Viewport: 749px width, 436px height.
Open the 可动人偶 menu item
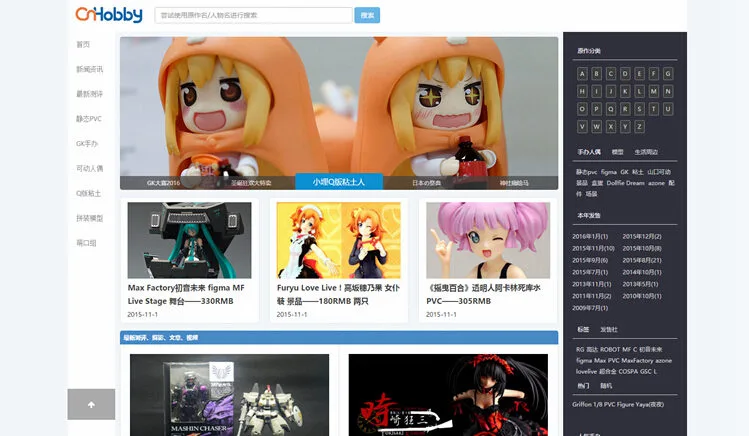[89, 169]
